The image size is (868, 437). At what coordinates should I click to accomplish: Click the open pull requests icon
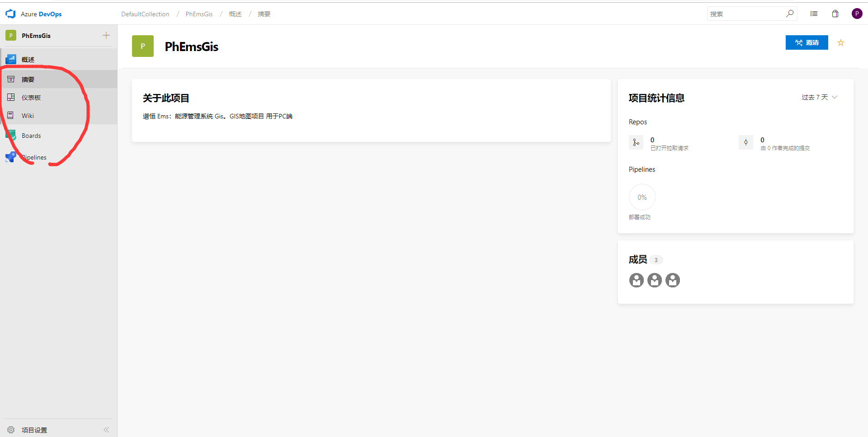tap(636, 143)
